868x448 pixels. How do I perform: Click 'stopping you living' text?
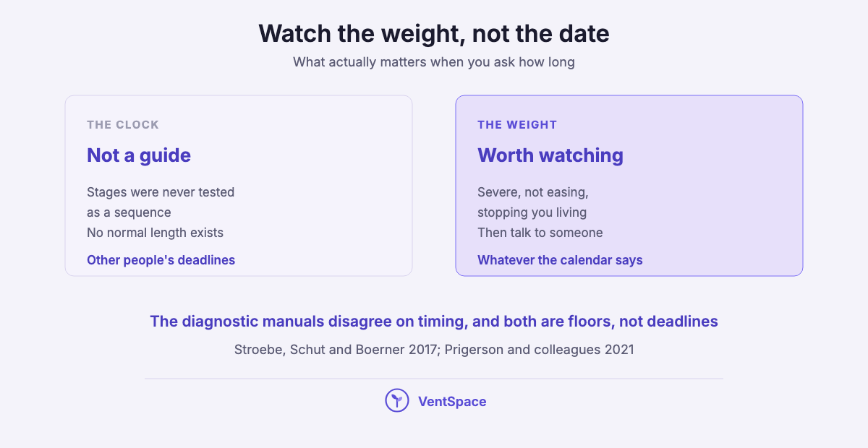pyautogui.click(x=532, y=212)
